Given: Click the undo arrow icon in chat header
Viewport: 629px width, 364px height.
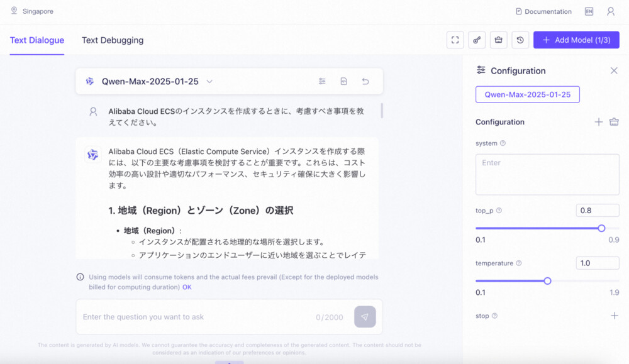Looking at the screenshot, I should (365, 81).
